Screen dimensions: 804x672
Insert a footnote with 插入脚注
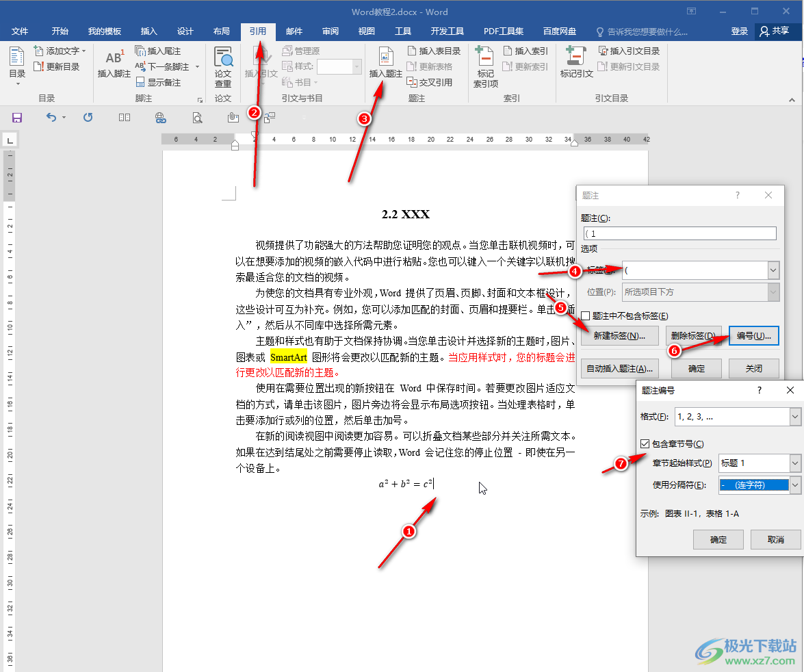click(x=114, y=64)
